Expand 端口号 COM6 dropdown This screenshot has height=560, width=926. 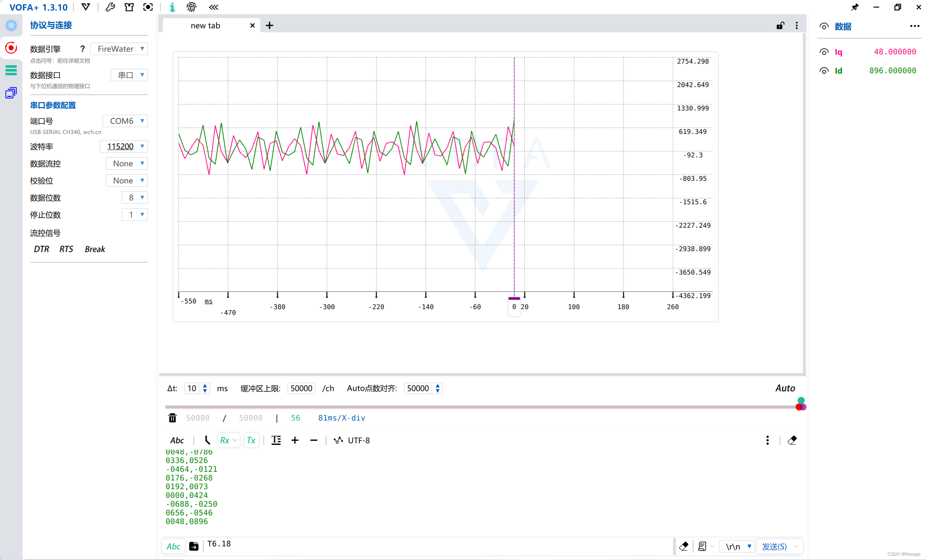(x=142, y=120)
